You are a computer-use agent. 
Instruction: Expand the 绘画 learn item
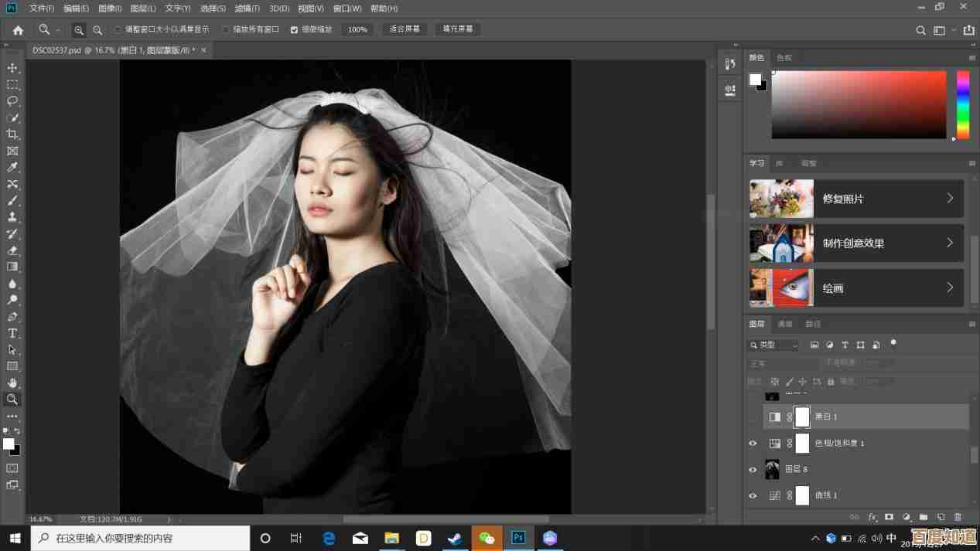pos(950,287)
